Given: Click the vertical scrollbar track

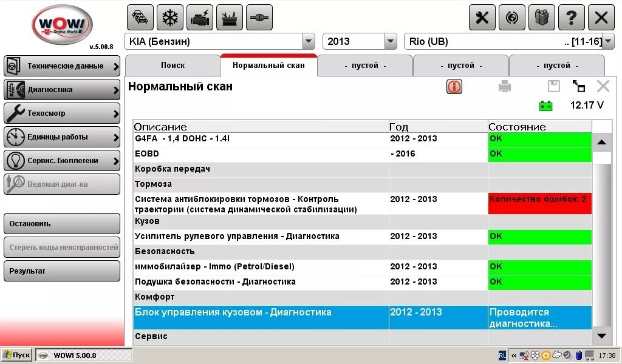Looking at the screenshot, I should tap(601, 238).
